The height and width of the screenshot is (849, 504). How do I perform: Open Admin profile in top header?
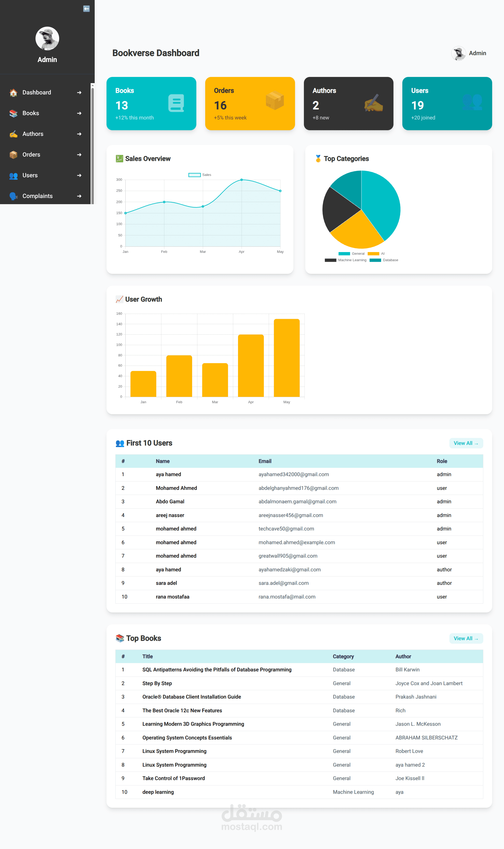pyautogui.click(x=469, y=53)
